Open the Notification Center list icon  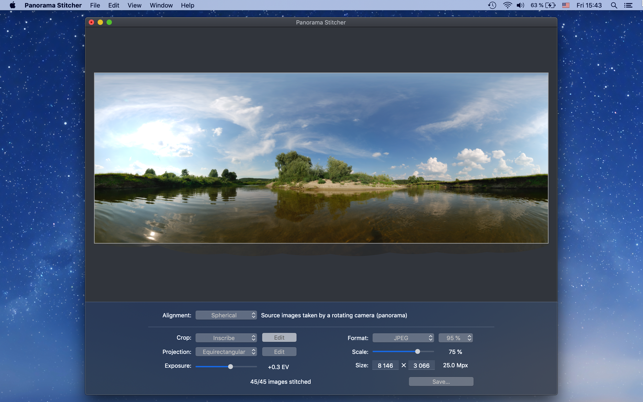(x=629, y=5)
